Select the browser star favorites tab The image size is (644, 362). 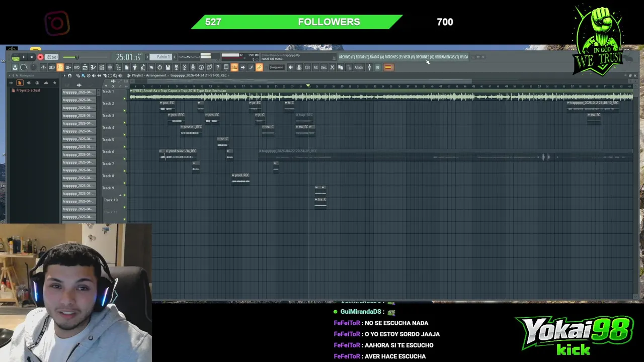coord(54,82)
